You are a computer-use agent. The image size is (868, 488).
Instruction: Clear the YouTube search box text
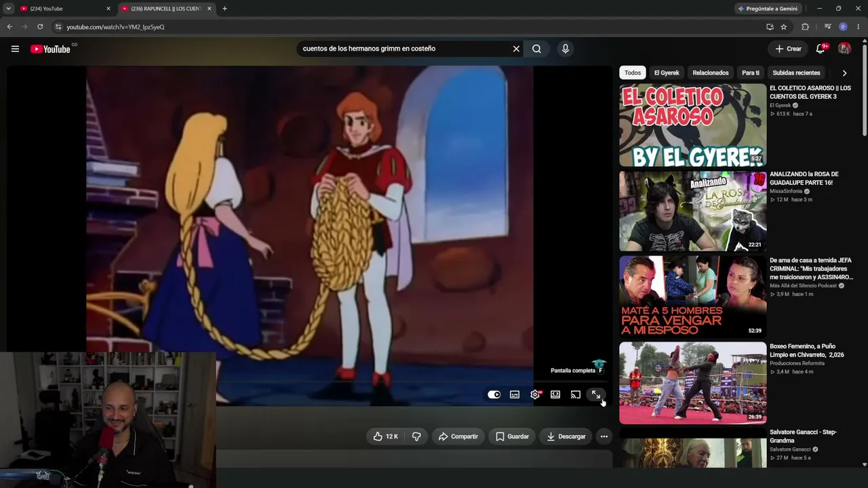point(516,49)
